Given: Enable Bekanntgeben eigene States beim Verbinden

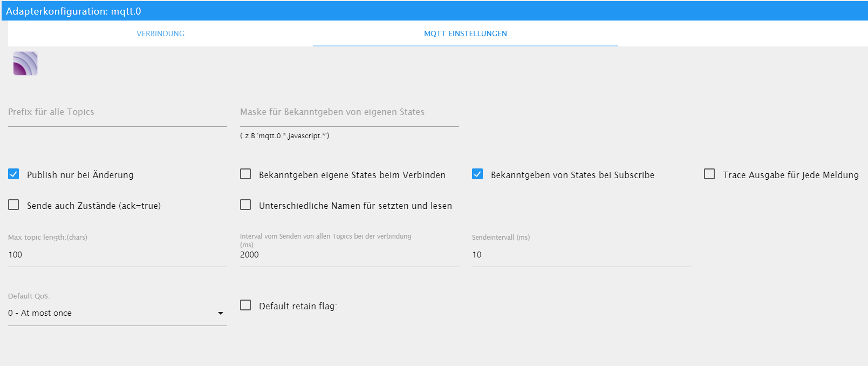Looking at the screenshot, I should click(x=245, y=174).
